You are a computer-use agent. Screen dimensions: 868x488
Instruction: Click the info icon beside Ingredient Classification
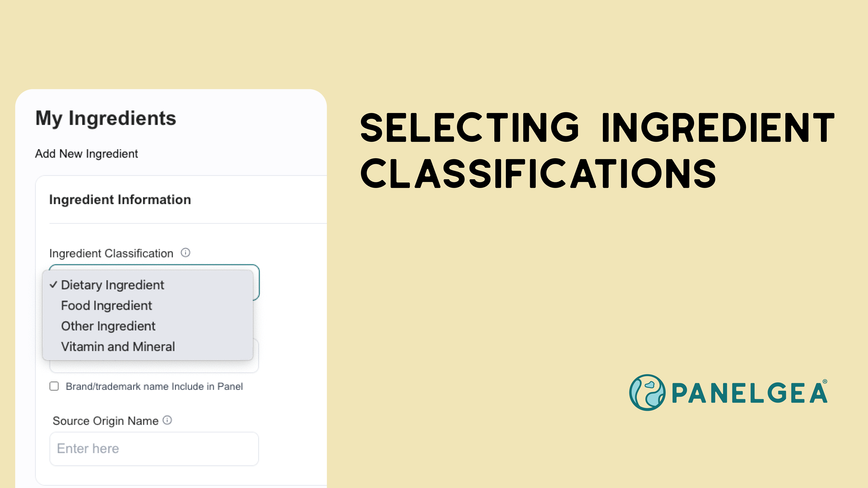[x=185, y=253]
